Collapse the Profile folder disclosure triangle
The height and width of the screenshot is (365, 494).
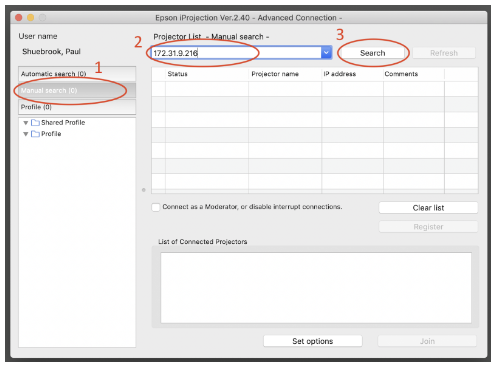pyautogui.click(x=25, y=134)
